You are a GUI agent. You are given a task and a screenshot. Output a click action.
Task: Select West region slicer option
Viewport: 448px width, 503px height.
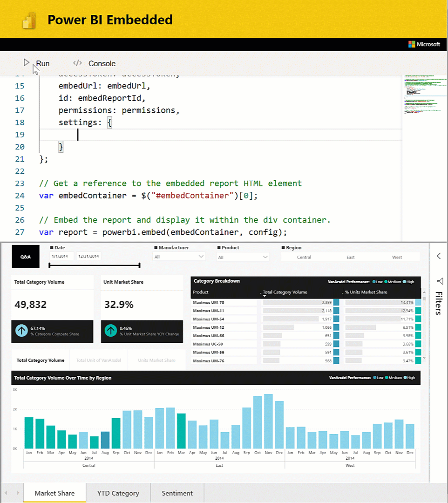click(397, 257)
